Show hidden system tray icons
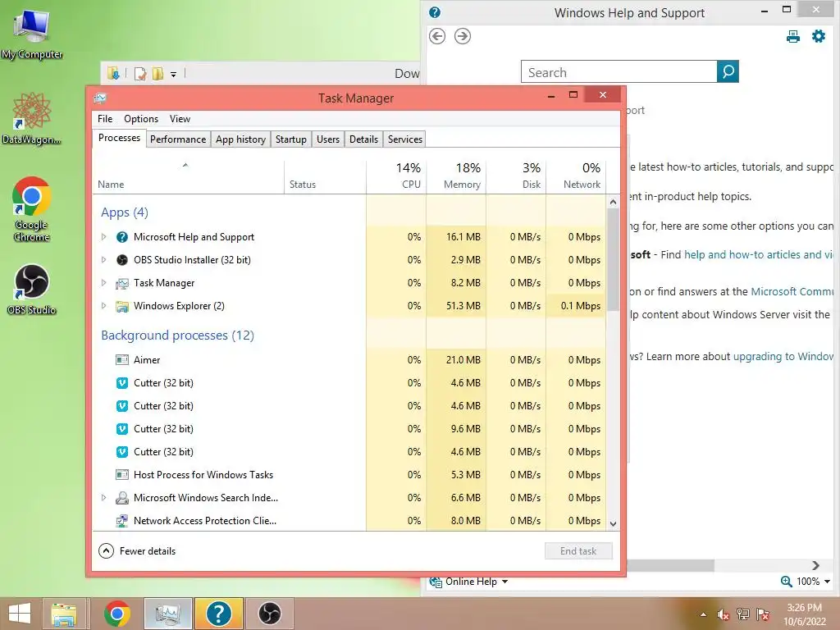The height and width of the screenshot is (630, 840). click(703, 614)
